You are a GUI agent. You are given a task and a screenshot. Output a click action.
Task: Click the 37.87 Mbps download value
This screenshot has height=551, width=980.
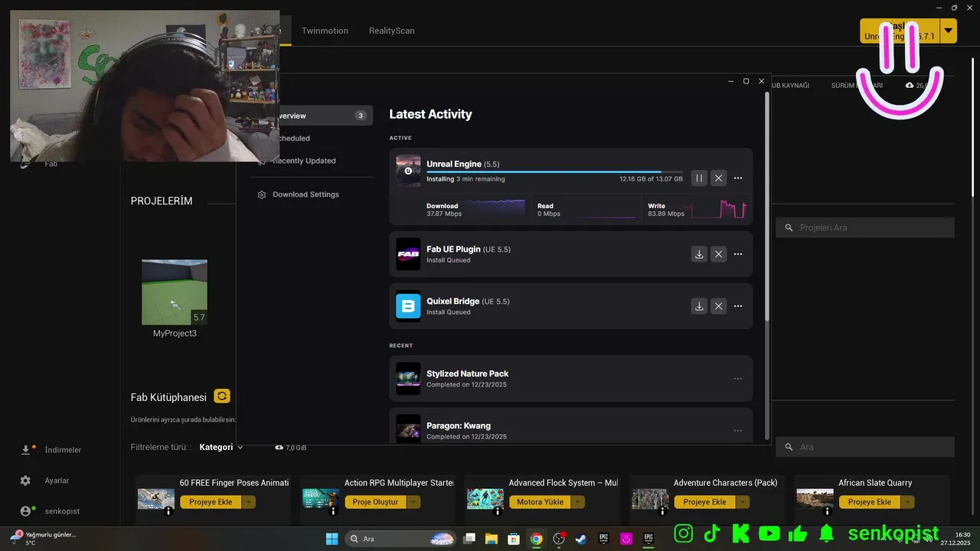444,214
